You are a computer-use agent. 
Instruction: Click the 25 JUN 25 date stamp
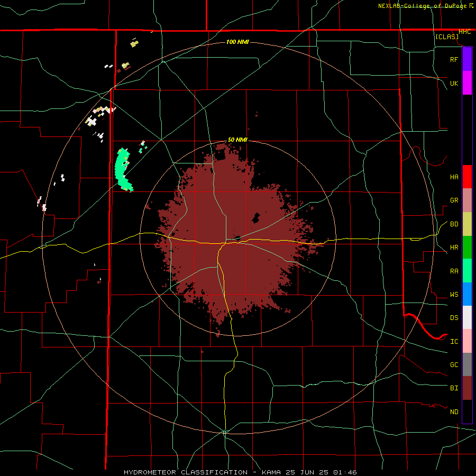[307, 472]
